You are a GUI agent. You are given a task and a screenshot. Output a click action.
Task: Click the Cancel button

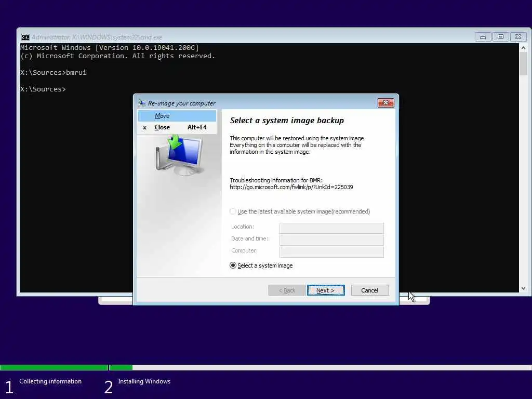coord(369,290)
